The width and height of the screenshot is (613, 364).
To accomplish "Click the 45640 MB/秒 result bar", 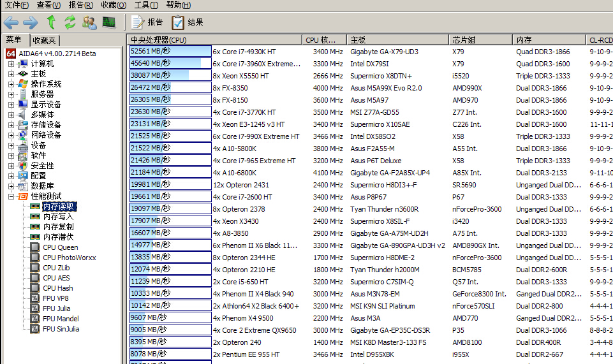I will point(170,63).
